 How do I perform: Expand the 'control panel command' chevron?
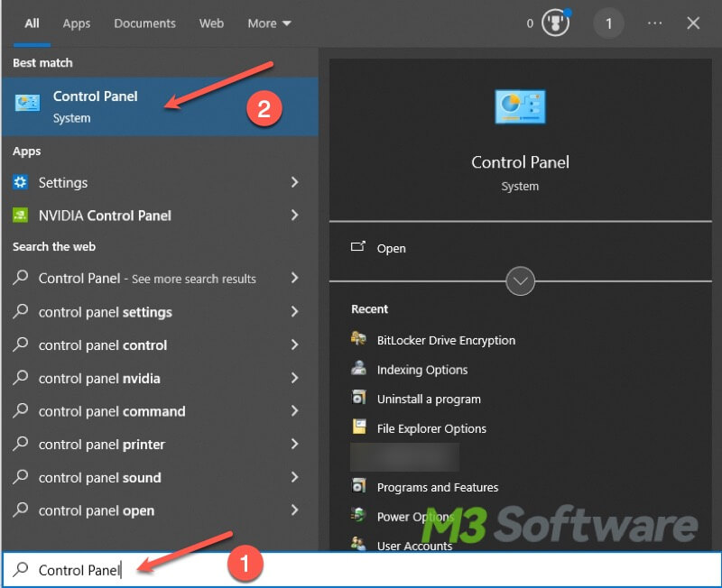295,411
